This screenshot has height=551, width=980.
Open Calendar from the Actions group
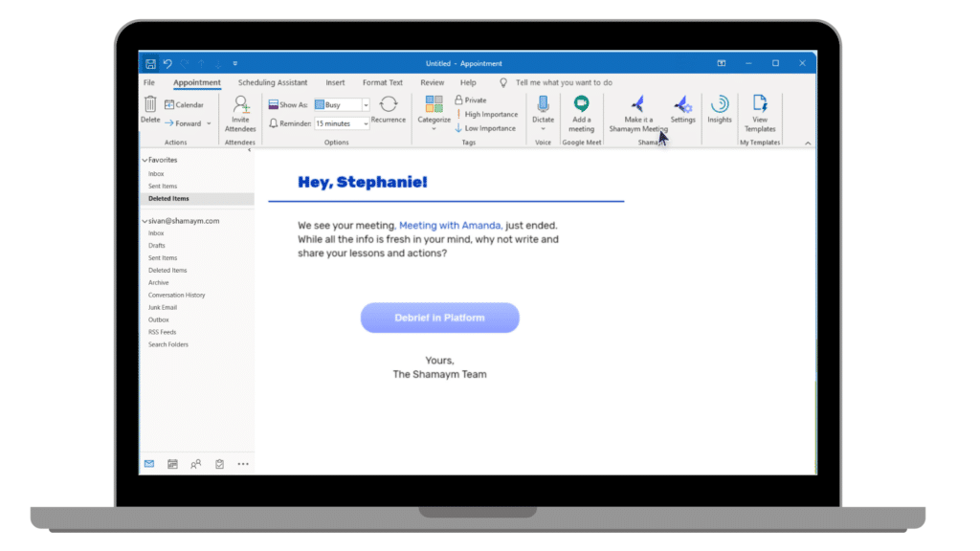point(184,105)
